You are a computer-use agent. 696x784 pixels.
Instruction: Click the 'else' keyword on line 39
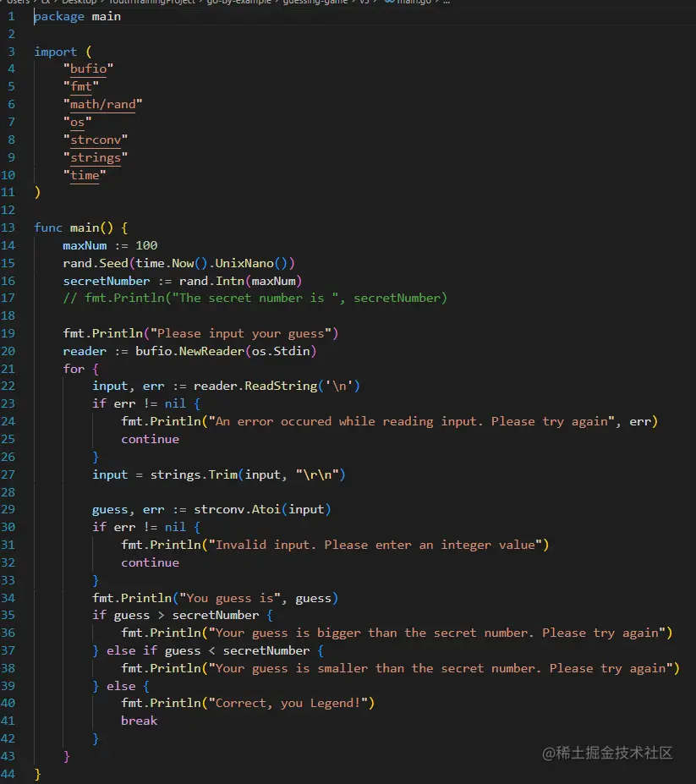[121, 687]
